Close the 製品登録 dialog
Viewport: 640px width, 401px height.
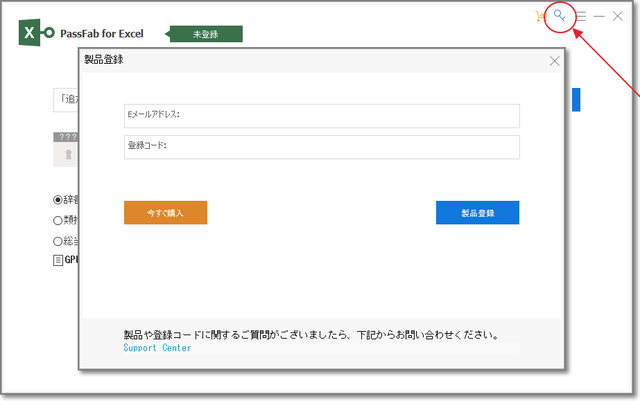coord(555,61)
